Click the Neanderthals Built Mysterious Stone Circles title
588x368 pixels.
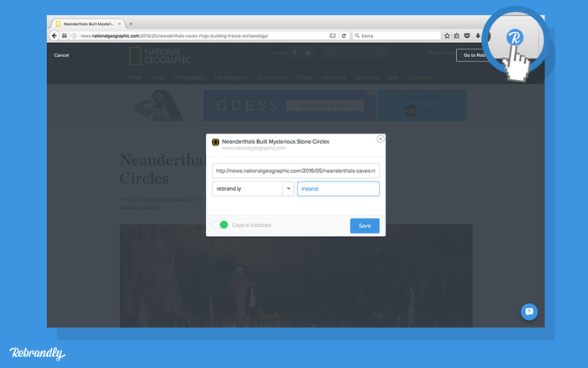click(276, 141)
